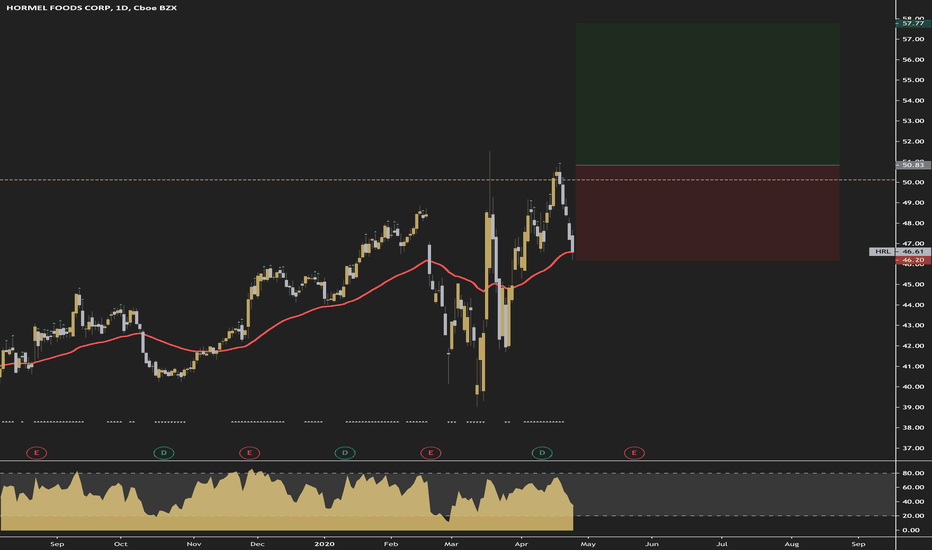The image size is (932, 550).
Task: Click the Oct label on the time axis
Action: coord(121,544)
